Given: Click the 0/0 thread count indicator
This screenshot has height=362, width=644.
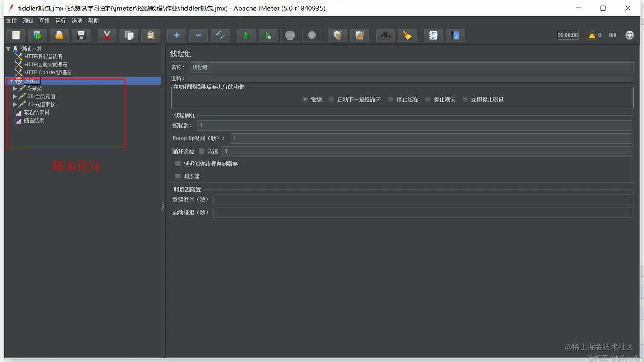Looking at the screenshot, I should [612, 35].
